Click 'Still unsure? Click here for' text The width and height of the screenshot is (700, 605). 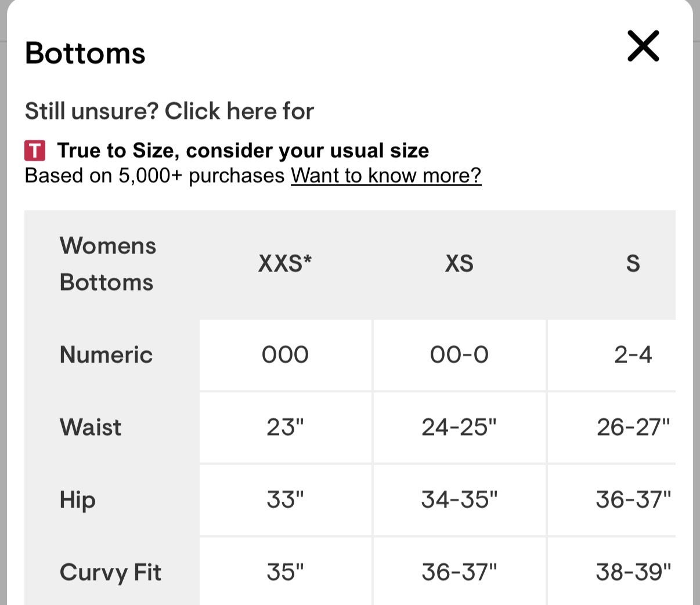[x=169, y=111]
